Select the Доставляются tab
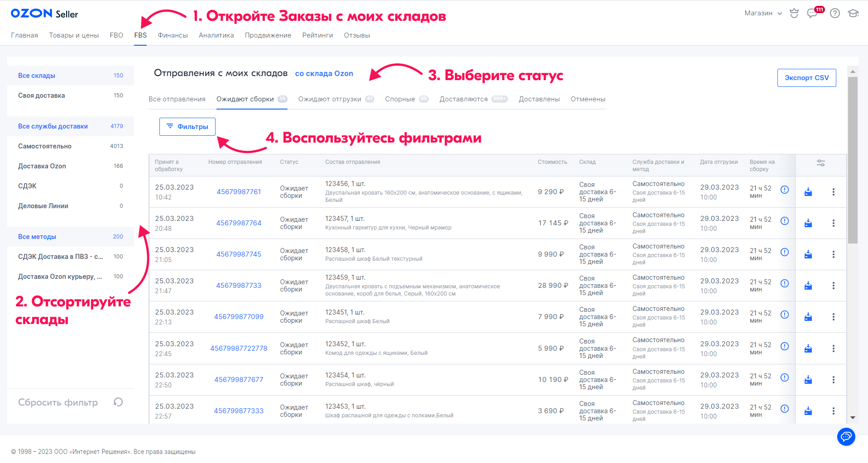The width and height of the screenshot is (868, 463). pyautogui.click(x=464, y=99)
